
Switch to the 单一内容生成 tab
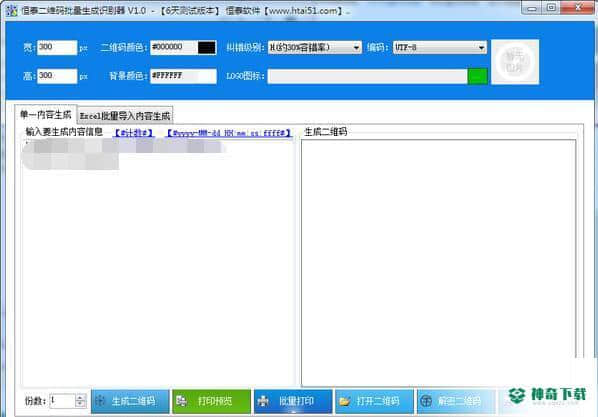pos(46,114)
